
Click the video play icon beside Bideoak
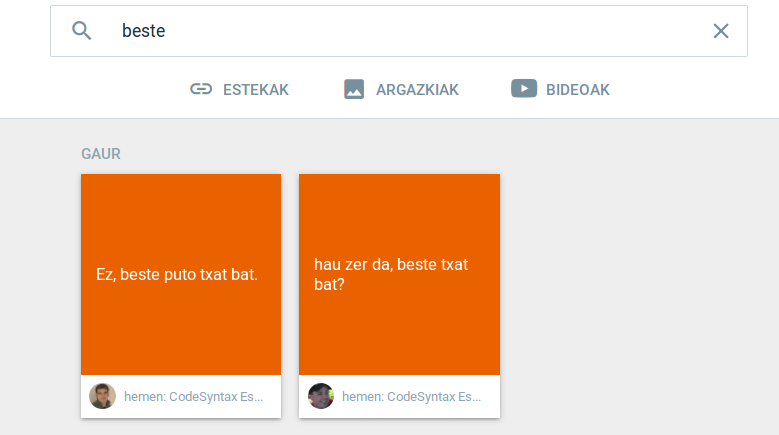pos(524,89)
